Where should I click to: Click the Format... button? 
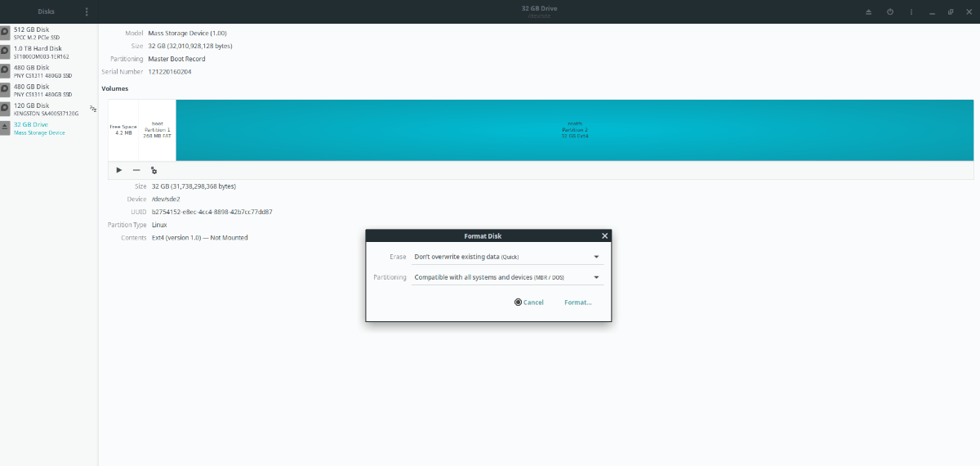[x=578, y=302]
